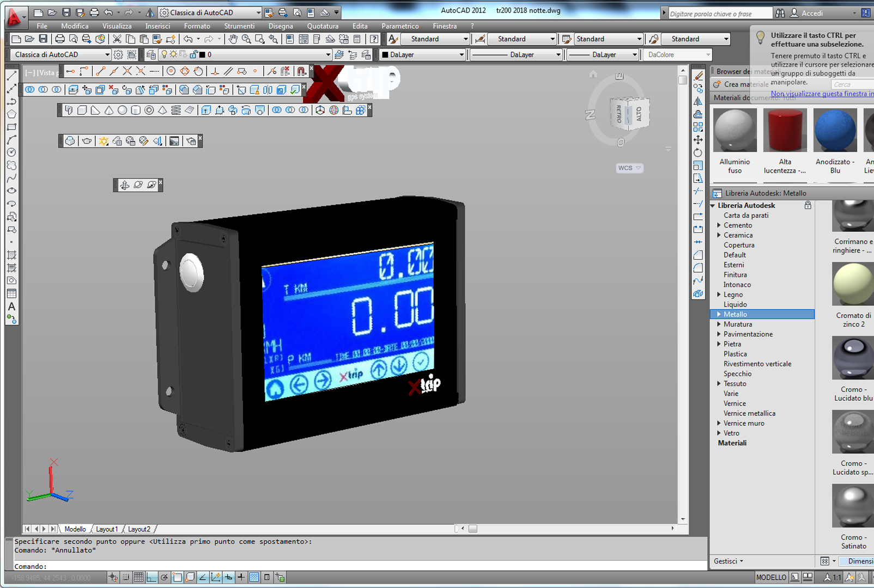The width and height of the screenshot is (874, 588).
Task: Click the Constrained Orbit icon
Action: [125, 185]
